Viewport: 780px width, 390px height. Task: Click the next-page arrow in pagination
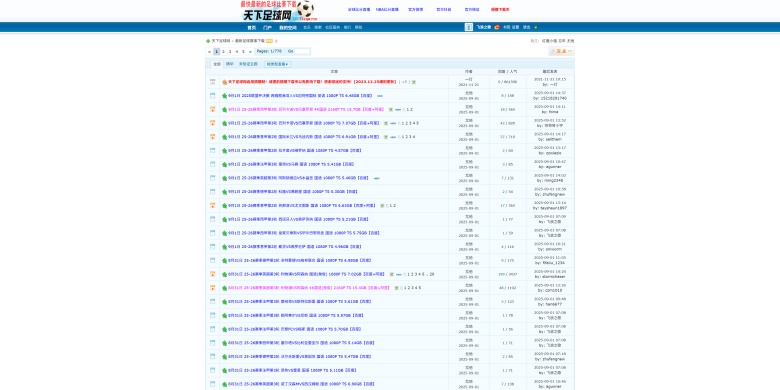click(250, 51)
